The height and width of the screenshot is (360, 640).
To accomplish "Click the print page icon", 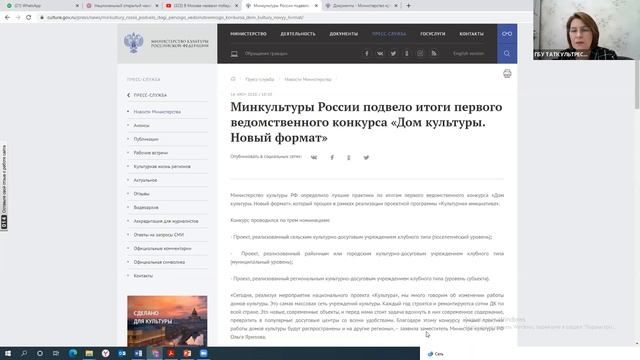I will (507, 73).
